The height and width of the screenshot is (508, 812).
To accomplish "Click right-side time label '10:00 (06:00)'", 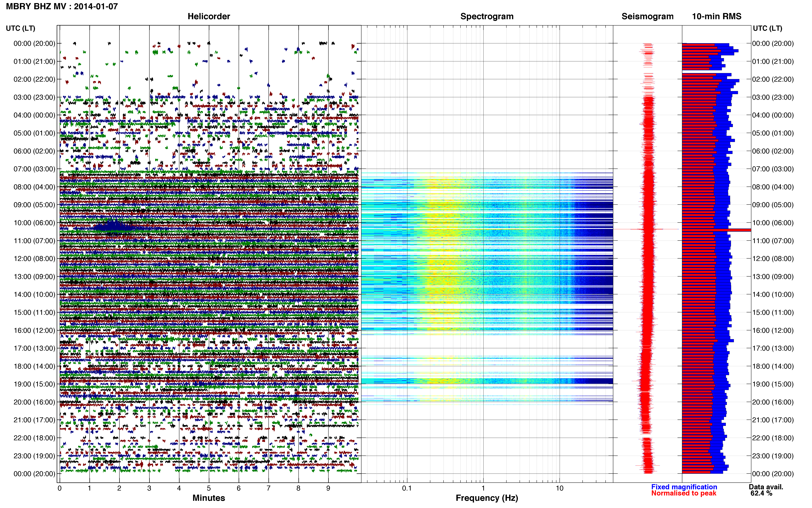I will pos(773,223).
